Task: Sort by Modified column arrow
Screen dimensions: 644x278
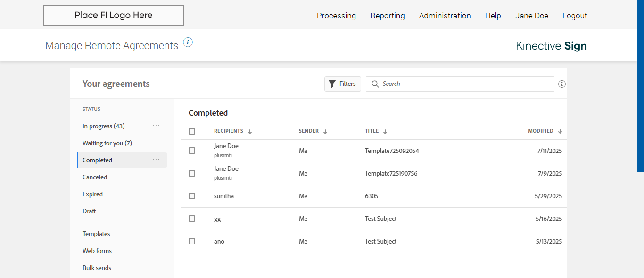Action: tap(560, 132)
